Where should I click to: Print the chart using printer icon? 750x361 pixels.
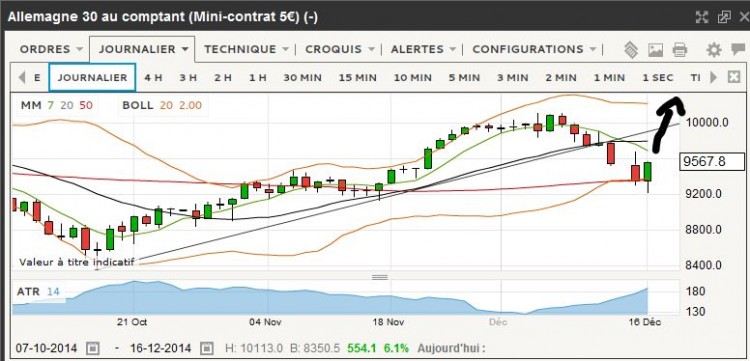(x=680, y=50)
